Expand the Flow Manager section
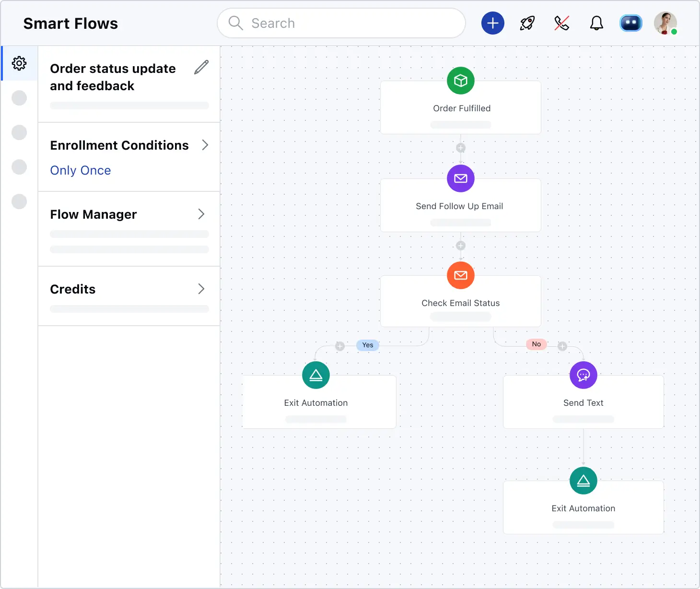 [201, 214]
